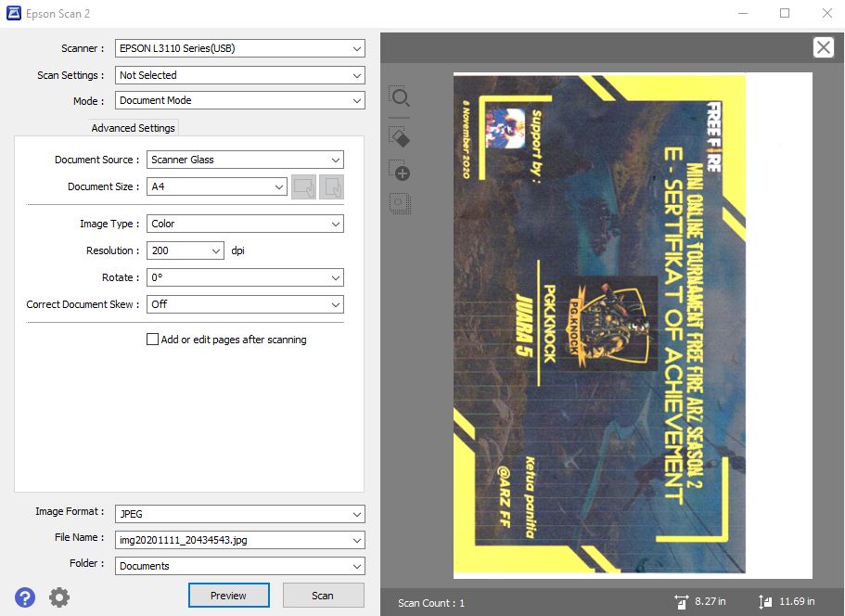The width and height of the screenshot is (845, 616).
Task: Click the height icon next to 11.69 in
Action: 764,601
